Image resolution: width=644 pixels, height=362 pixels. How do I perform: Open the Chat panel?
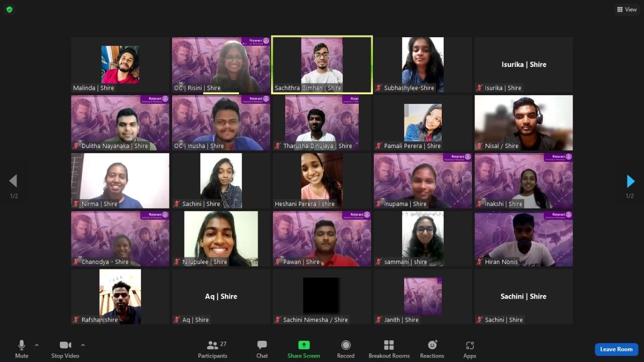(x=262, y=349)
